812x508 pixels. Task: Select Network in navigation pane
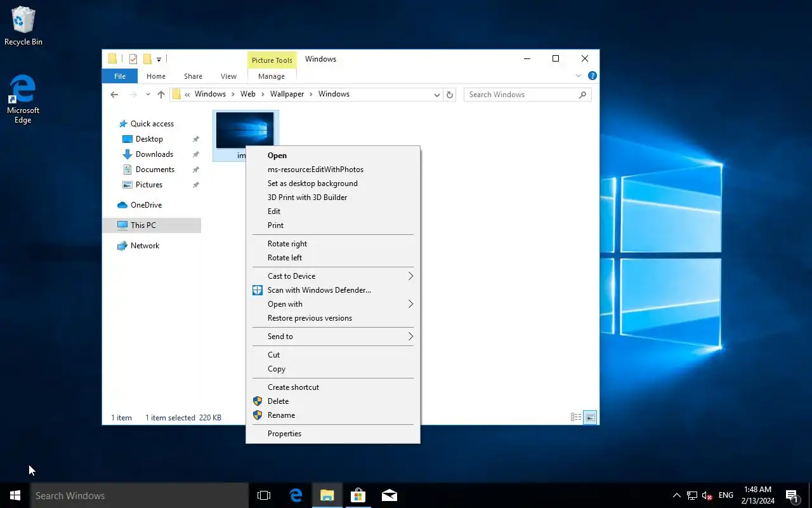(x=145, y=246)
